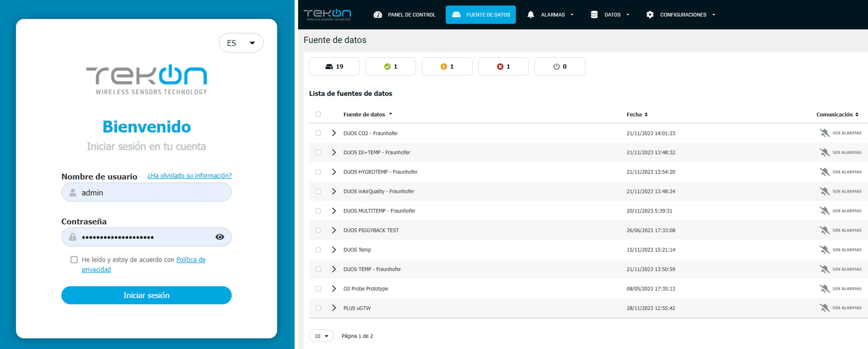Screen dimensions: 868x349
Task: Click muted bell icon for DUOS Temp row
Action: [x=824, y=250]
